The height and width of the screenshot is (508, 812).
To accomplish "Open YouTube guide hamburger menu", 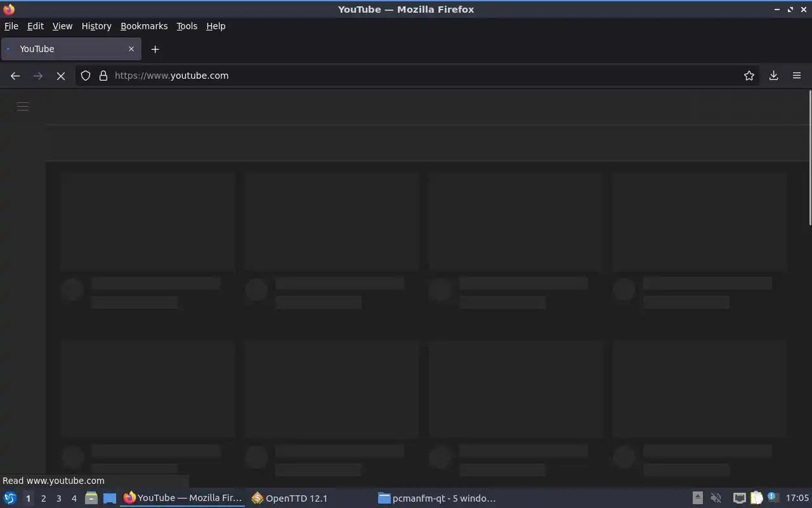I will tap(23, 107).
